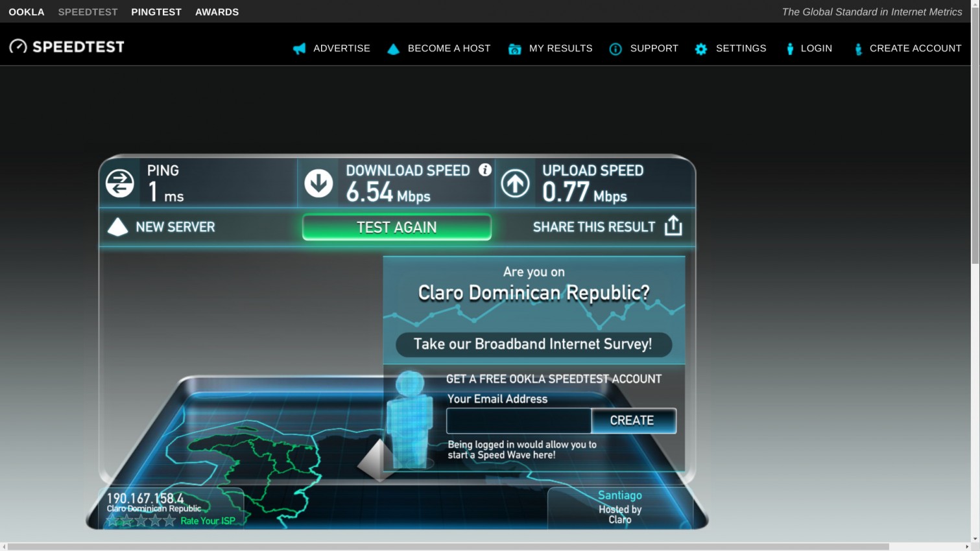Click the Become a Host triangle icon
This screenshot has height=551, width=980.
point(393,49)
